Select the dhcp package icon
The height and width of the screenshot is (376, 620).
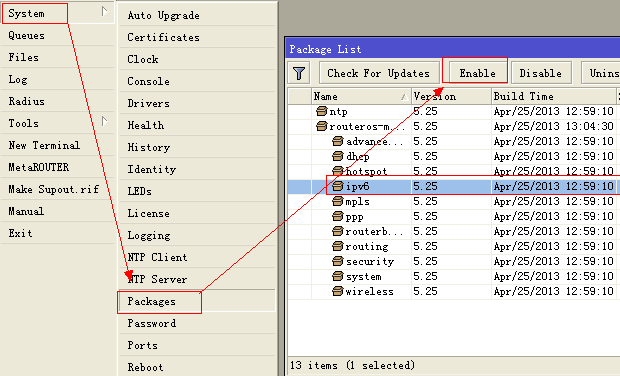click(x=338, y=156)
